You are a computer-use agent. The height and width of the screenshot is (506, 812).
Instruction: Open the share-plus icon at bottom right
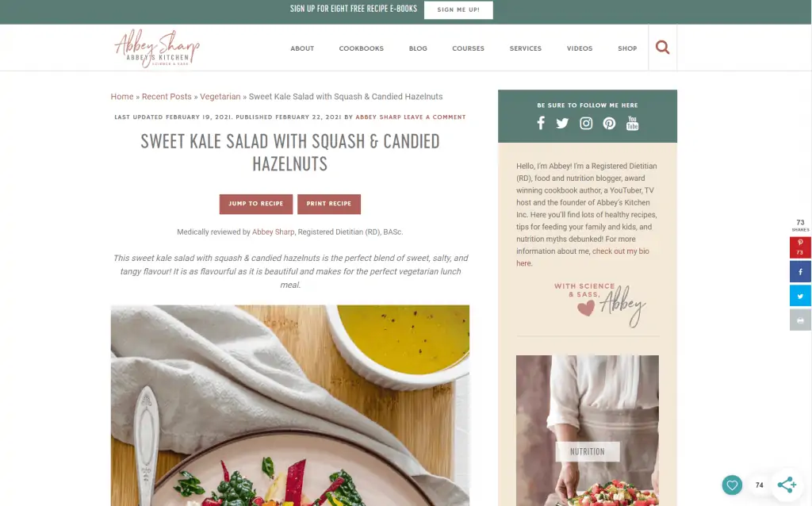point(787,485)
